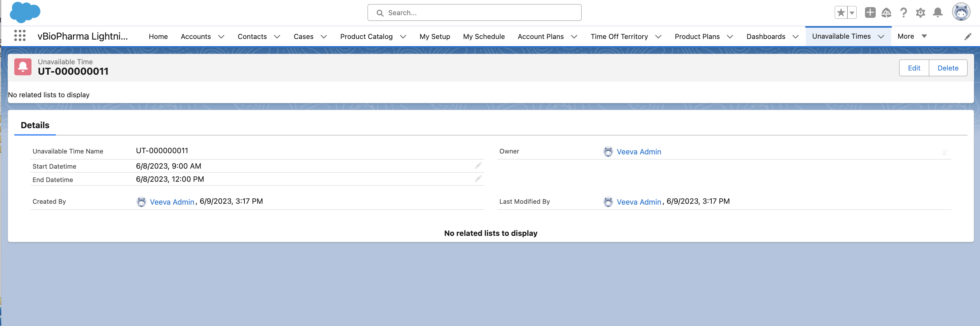Open the Setup gear icon
Image resolution: width=980 pixels, height=326 pixels.
pos(920,12)
